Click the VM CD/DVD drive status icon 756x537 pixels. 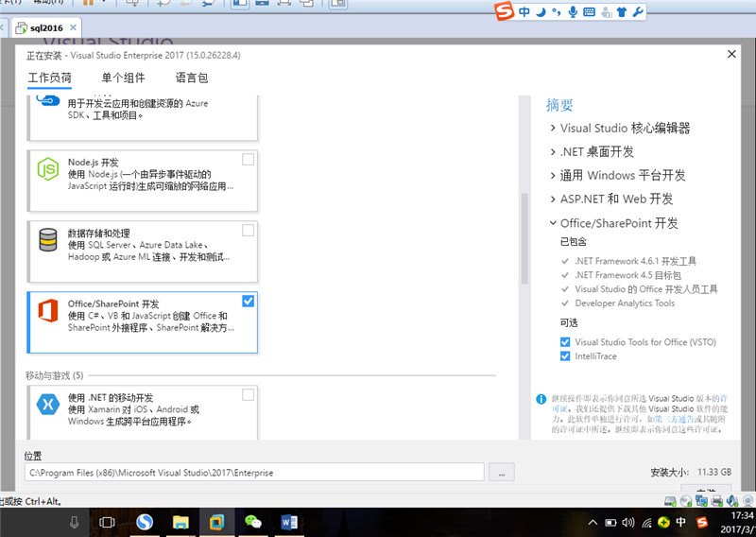[686, 501]
